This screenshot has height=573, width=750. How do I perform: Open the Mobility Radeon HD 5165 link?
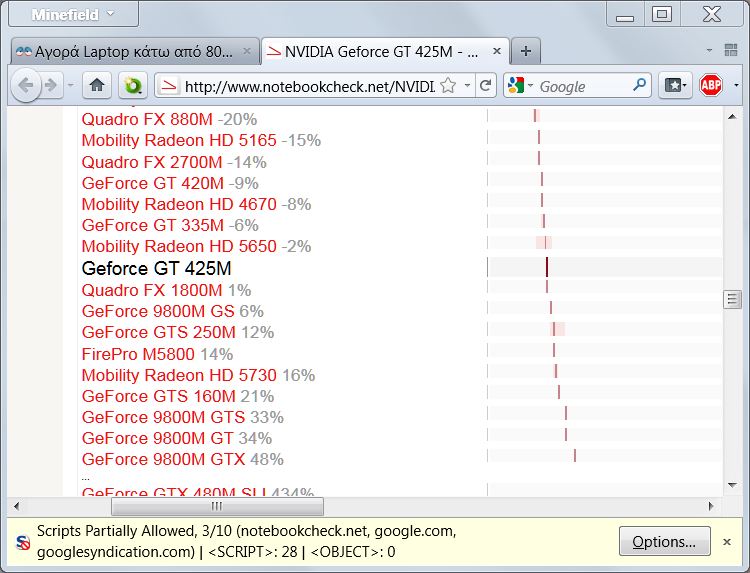[x=179, y=140]
